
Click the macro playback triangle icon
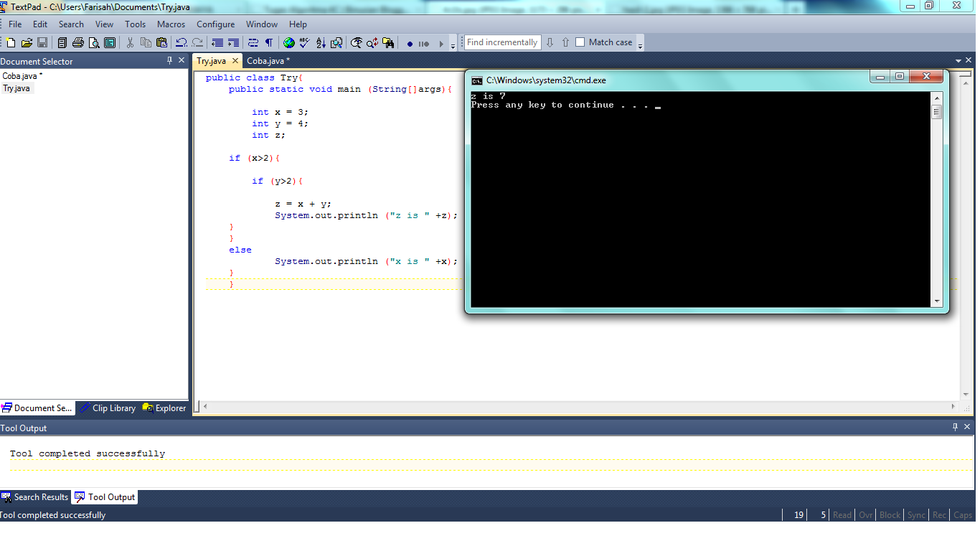click(441, 43)
